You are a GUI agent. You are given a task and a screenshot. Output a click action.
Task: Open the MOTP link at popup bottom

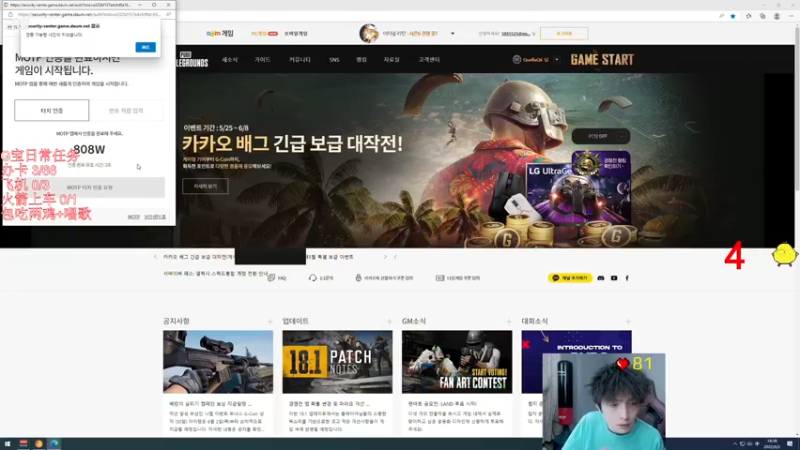click(134, 217)
